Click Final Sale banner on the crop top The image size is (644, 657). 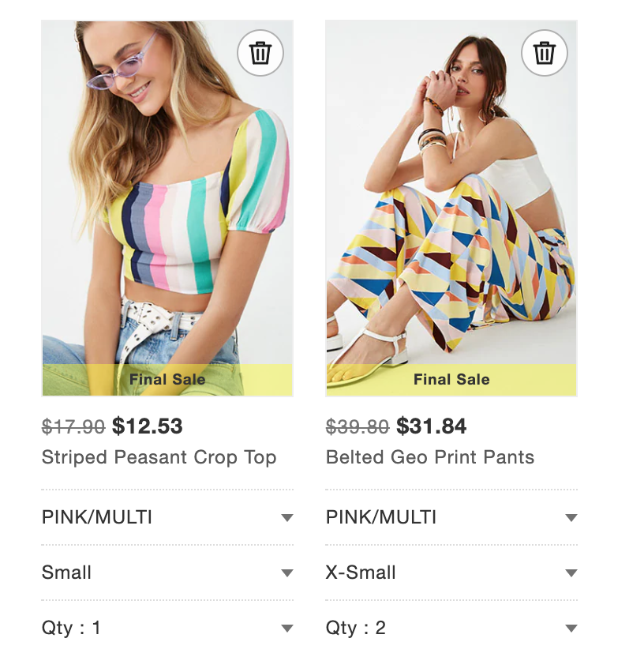tap(167, 380)
